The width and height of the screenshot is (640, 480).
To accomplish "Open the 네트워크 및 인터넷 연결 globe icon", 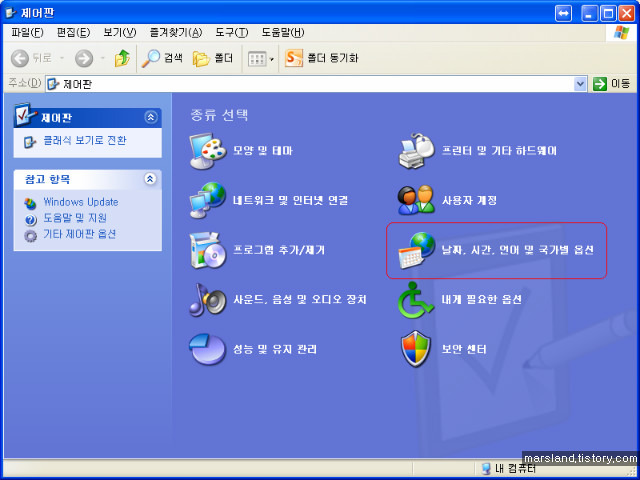I will pyautogui.click(x=208, y=200).
